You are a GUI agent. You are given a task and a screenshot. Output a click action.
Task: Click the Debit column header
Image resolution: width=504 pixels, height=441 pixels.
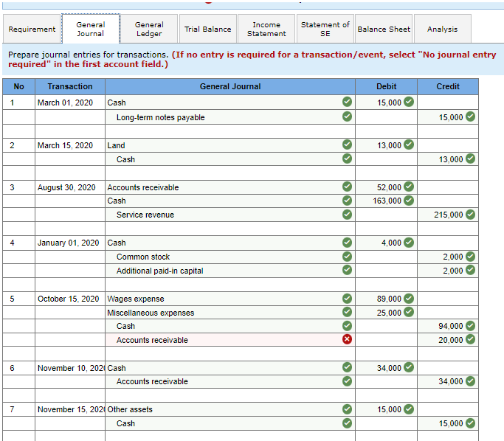click(x=387, y=86)
